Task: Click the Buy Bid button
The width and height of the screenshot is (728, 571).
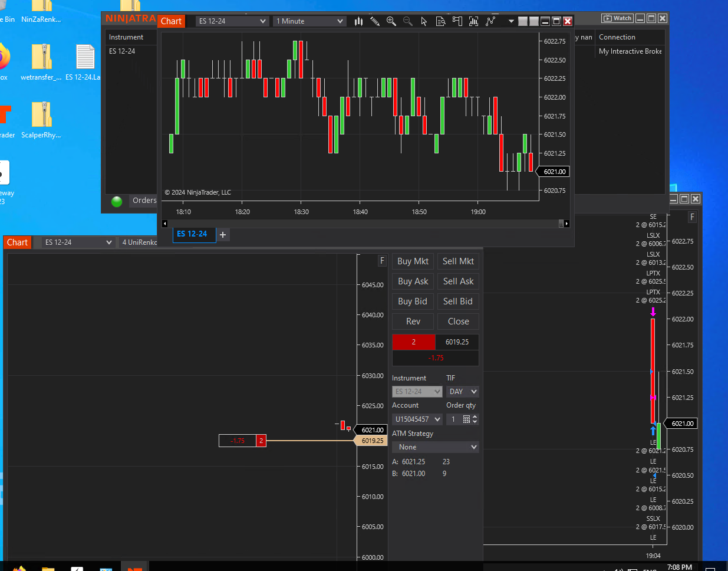Action: [413, 301]
